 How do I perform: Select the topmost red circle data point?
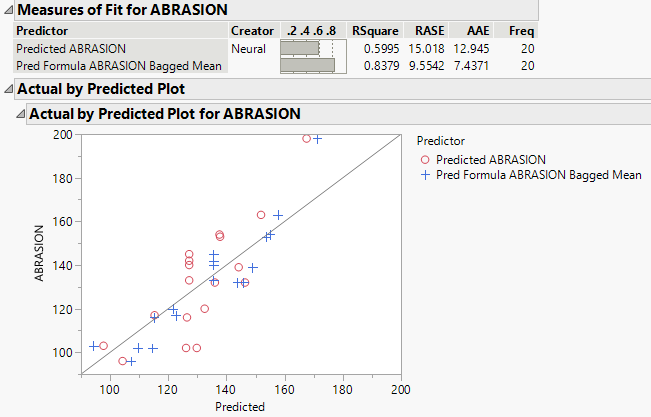tap(306, 138)
